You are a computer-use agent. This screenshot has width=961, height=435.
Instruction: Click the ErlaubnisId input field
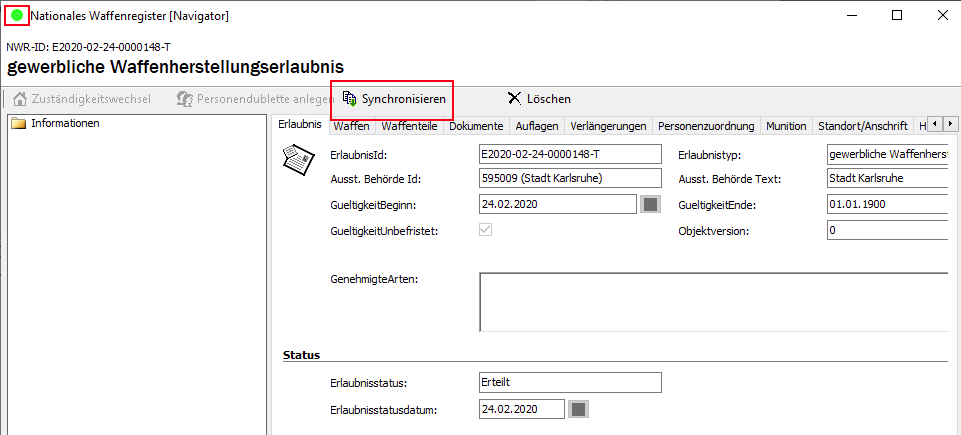pyautogui.click(x=570, y=154)
